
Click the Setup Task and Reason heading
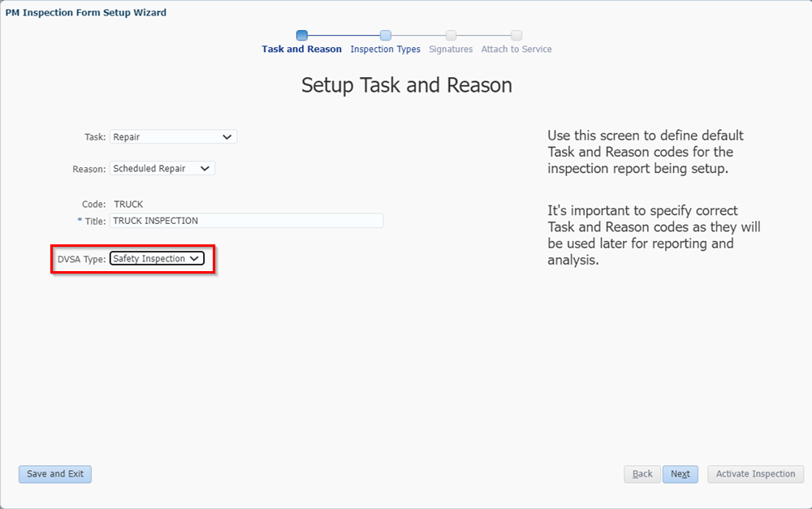pyautogui.click(x=407, y=85)
